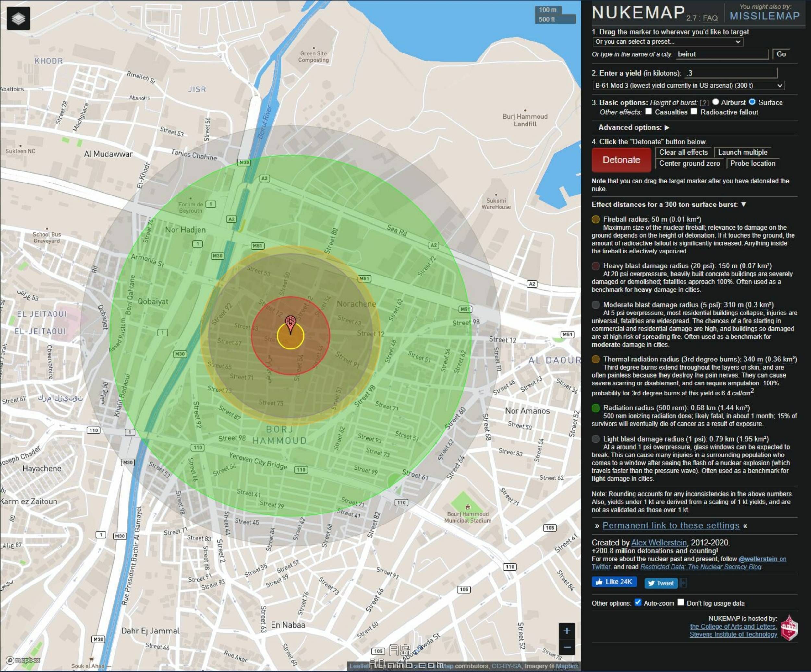Click the Mapbox logo on the map
The width and height of the screenshot is (811, 672).
23,660
